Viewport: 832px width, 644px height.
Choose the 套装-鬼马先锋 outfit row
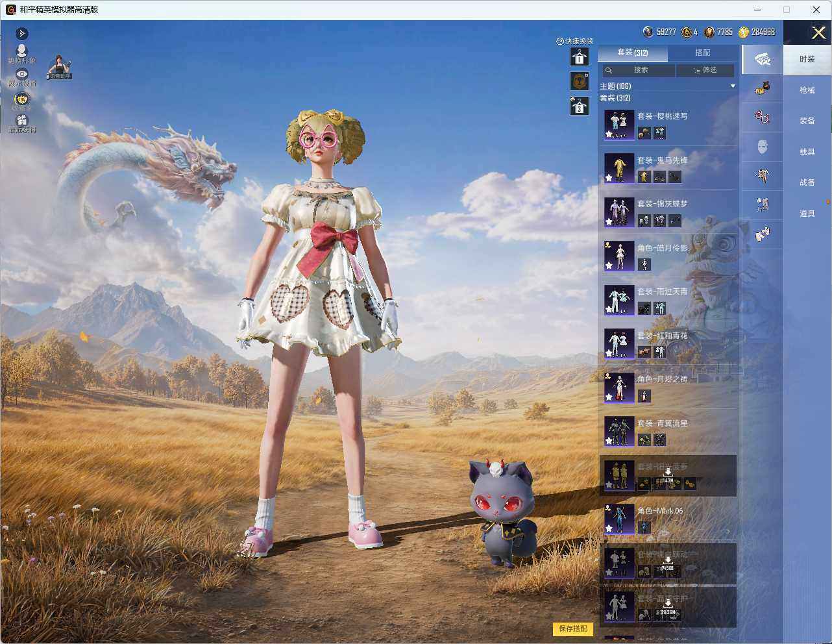(667, 168)
